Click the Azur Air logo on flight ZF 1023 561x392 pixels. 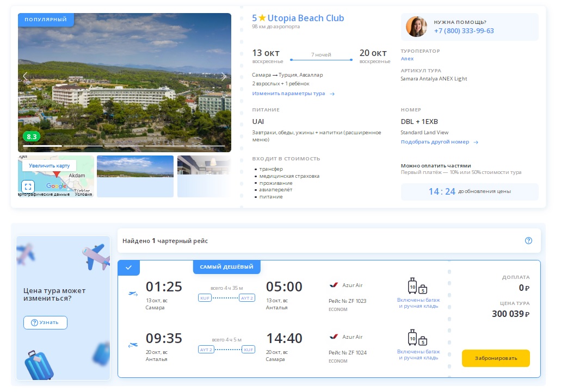[334, 285]
